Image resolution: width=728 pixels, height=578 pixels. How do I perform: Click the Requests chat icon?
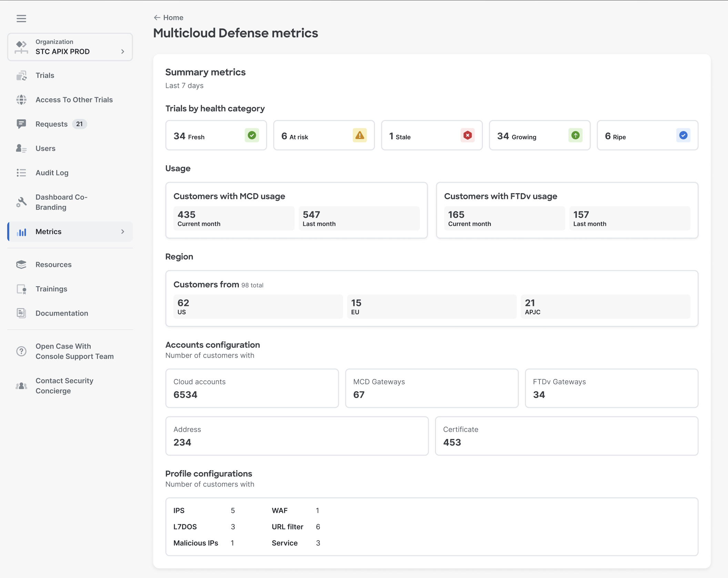(21, 124)
